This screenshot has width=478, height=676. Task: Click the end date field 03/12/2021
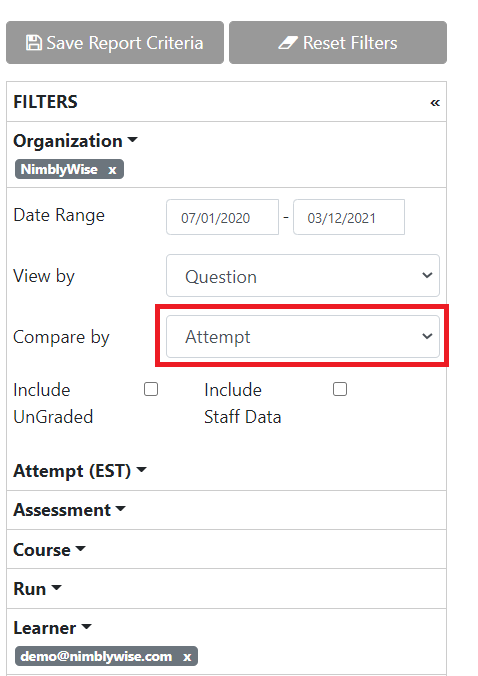pyautogui.click(x=349, y=217)
